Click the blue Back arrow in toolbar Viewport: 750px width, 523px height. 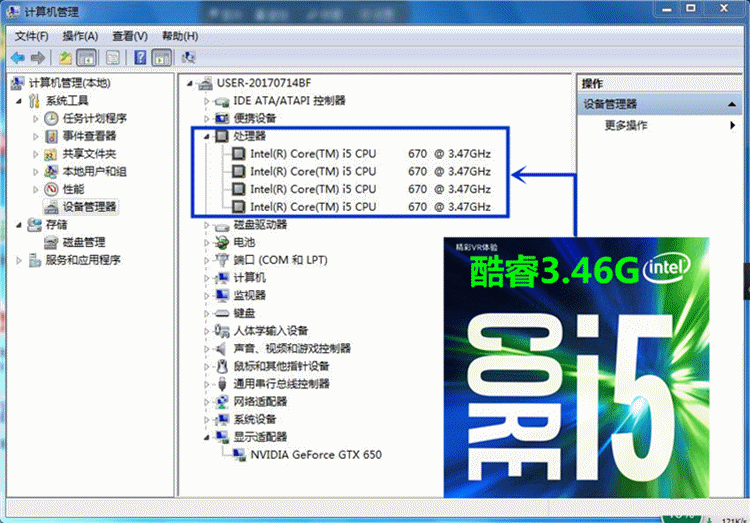17,58
